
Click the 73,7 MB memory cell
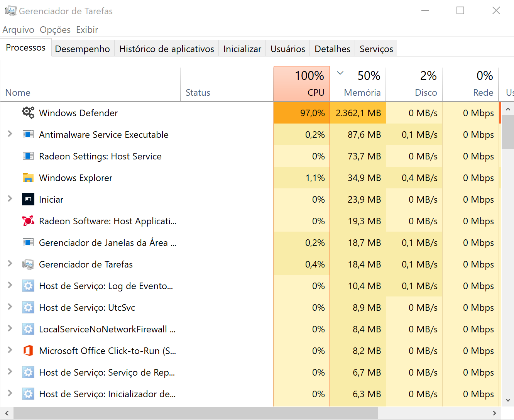click(x=358, y=156)
